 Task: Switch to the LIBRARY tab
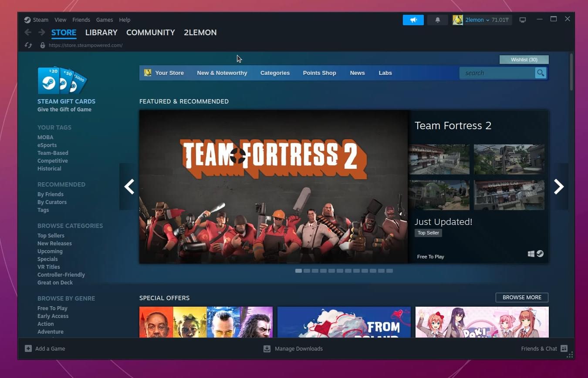click(x=101, y=33)
